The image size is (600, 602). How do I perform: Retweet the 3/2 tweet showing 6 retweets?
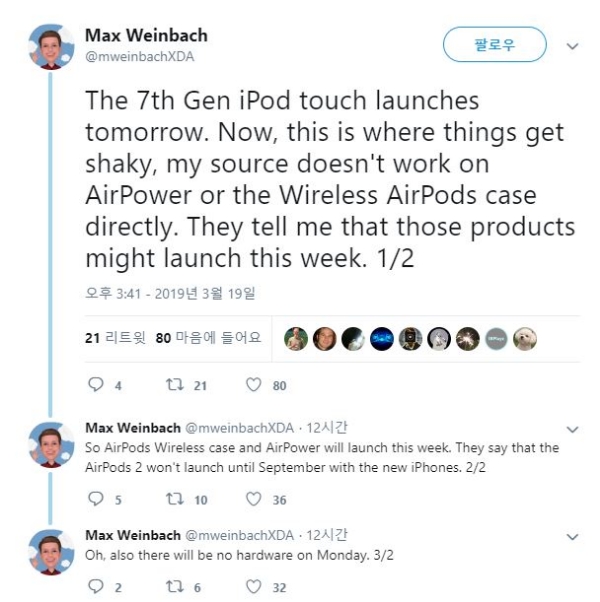click(x=175, y=586)
